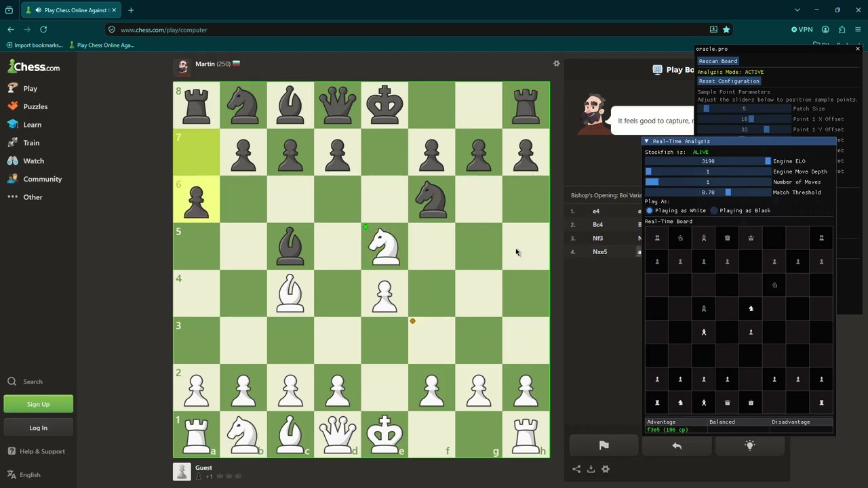
Task: Share the game
Action: tap(576, 469)
